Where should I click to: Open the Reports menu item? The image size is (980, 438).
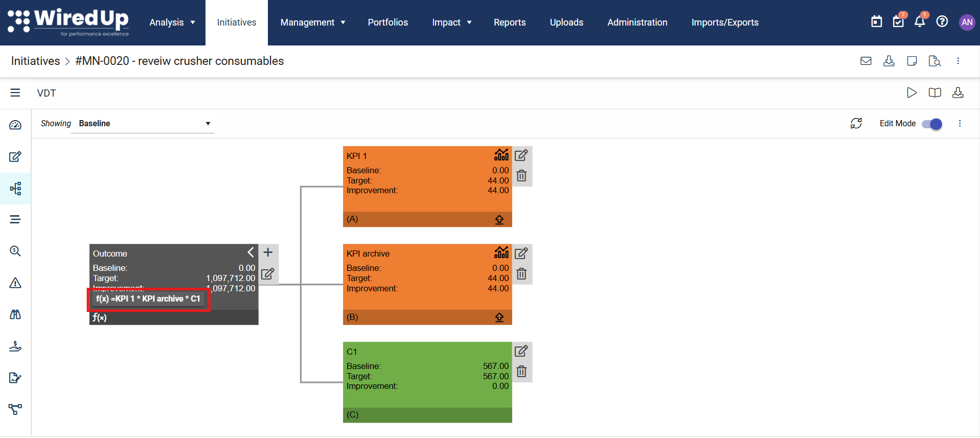coord(510,22)
